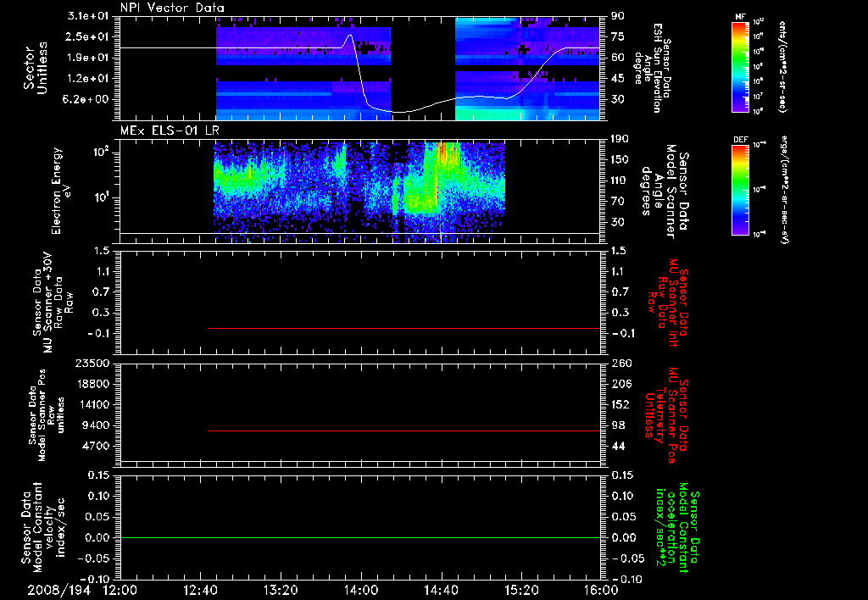Click the '23500' scanner position tick value
Screen dimensions: 868x600
pos(92,364)
